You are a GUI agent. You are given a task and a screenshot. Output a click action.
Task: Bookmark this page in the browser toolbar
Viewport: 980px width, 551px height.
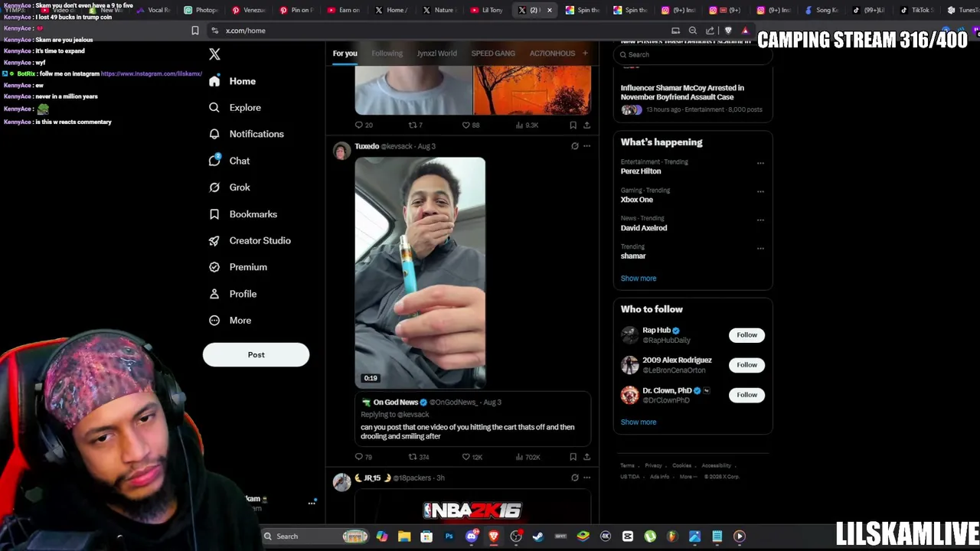tap(195, 31)
